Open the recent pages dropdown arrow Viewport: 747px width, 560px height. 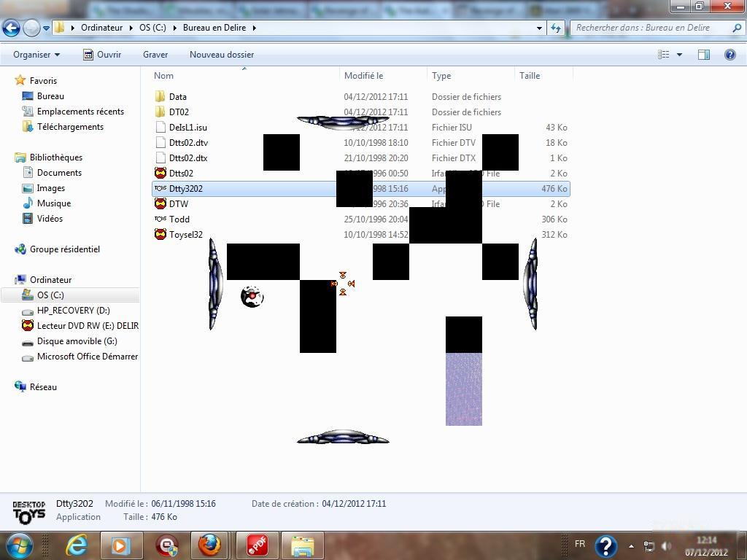(46, 28)
